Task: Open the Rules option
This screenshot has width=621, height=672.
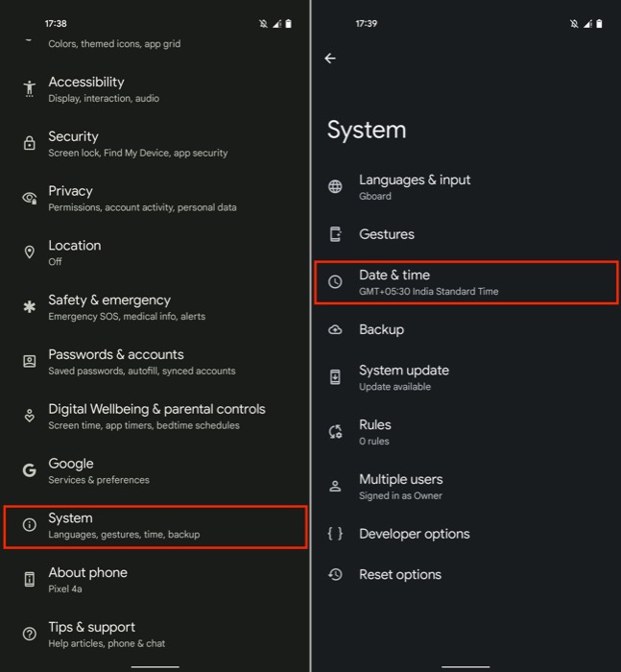Action: (466, 432)
